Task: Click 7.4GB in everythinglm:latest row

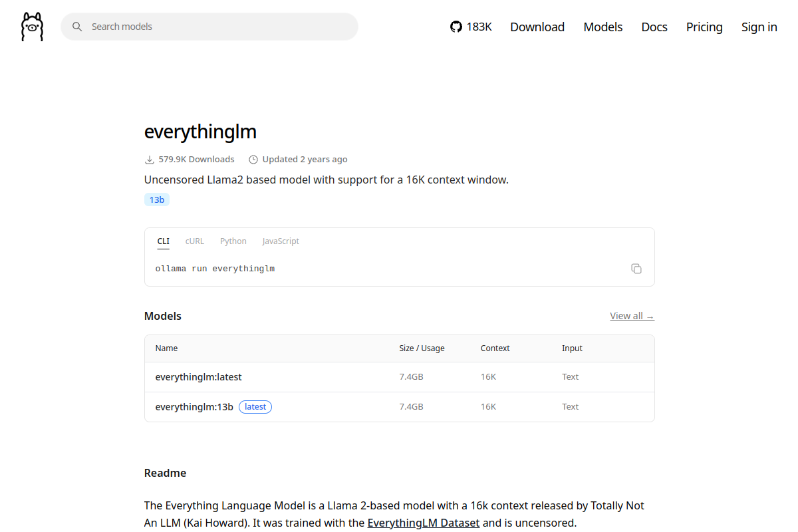Action: (411, 377)
